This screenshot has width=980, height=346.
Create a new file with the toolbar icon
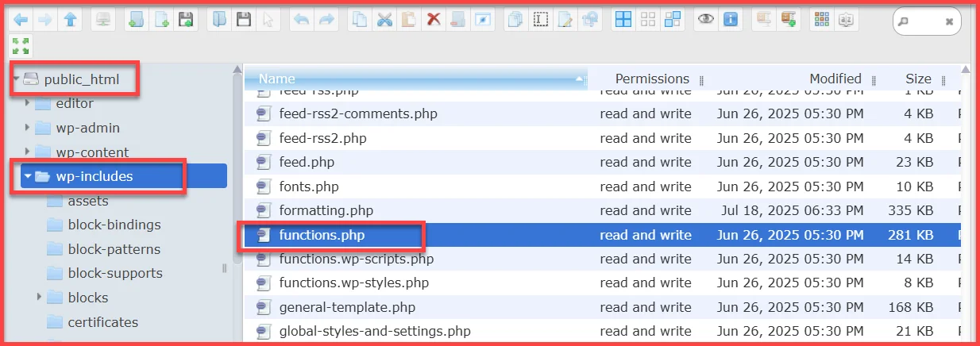point(161,19)
